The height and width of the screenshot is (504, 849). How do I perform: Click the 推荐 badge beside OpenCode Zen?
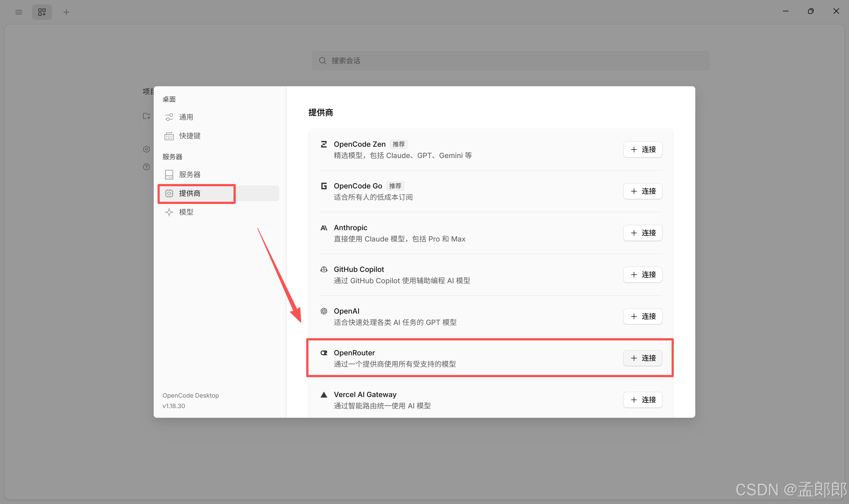pos(398,144)
